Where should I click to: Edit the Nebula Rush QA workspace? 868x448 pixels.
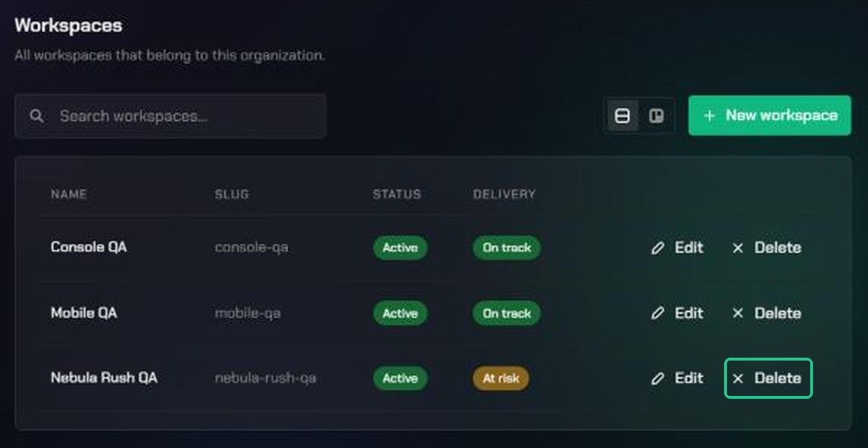click(x=677, y=378)
